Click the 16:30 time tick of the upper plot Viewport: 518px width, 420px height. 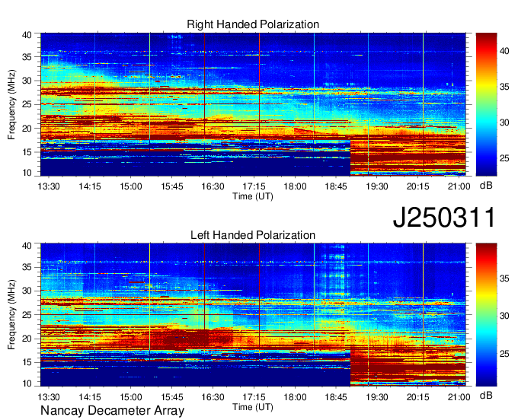point(213,186)
